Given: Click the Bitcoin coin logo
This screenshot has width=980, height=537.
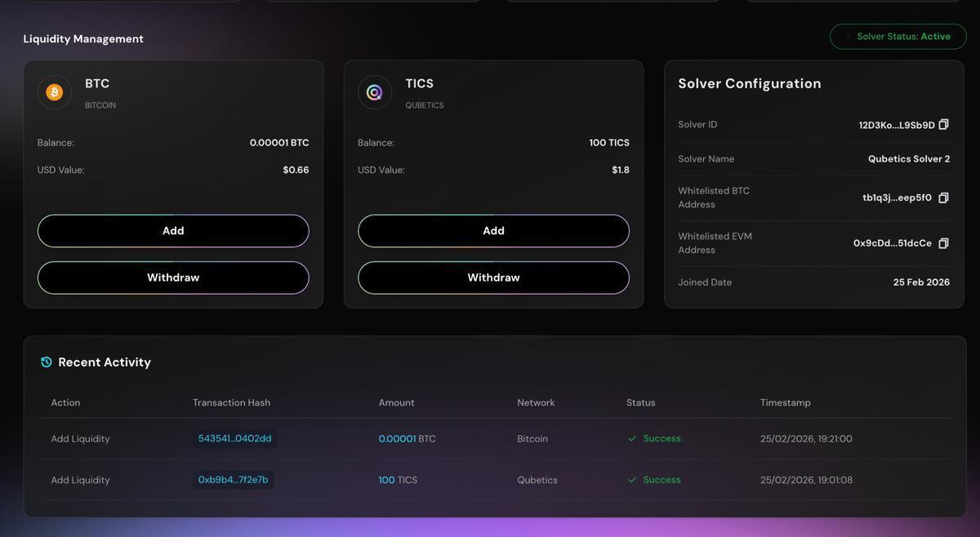Looking at the screenshot, I should (55, 92).
